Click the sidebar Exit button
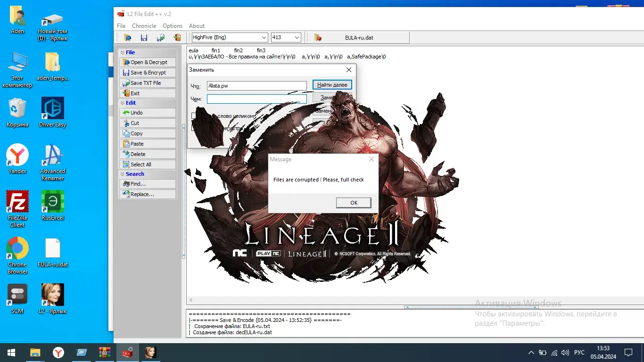This screenshot has width=644, height=362. click(x=148, y=93)
